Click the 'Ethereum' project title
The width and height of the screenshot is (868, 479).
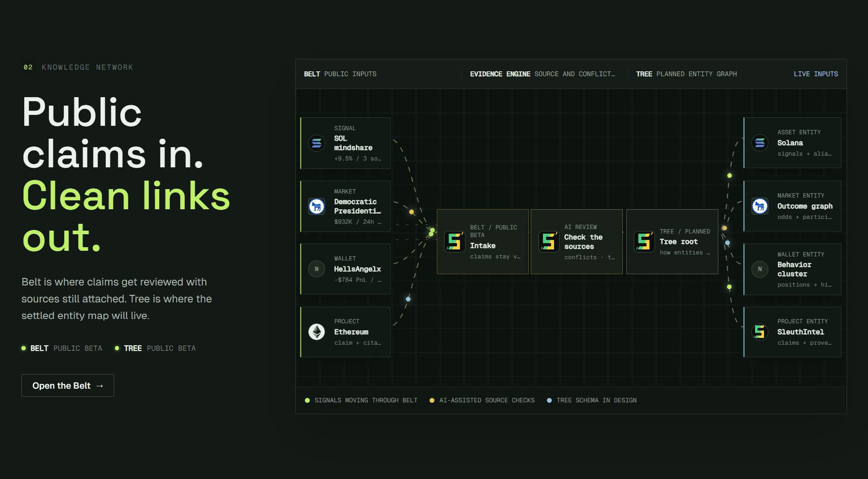pos(351,332)
